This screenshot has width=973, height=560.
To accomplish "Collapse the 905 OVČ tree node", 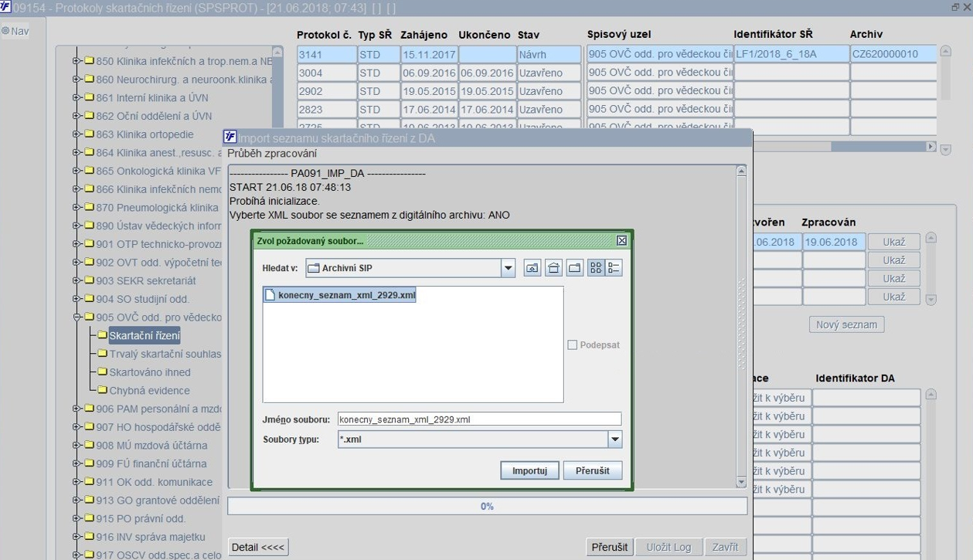I will (x=77, y=317).
